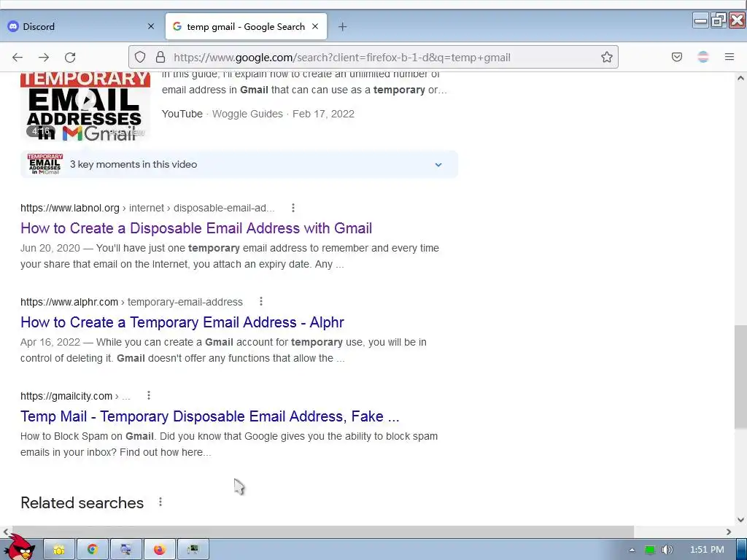Open the Angry Bird start button
Image resolution: width=747 pixels, height=560 pixels.
coord(19,548)
